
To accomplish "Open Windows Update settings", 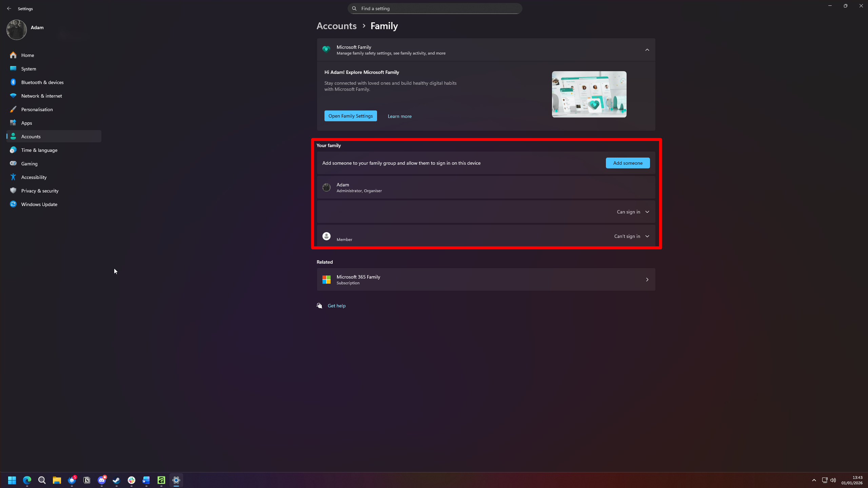I will [39, 204].
